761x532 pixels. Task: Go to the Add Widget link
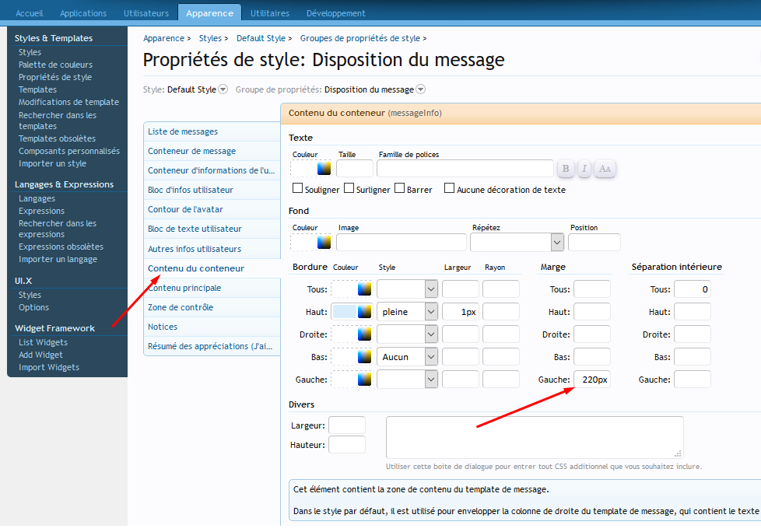(x=40, y=355)
